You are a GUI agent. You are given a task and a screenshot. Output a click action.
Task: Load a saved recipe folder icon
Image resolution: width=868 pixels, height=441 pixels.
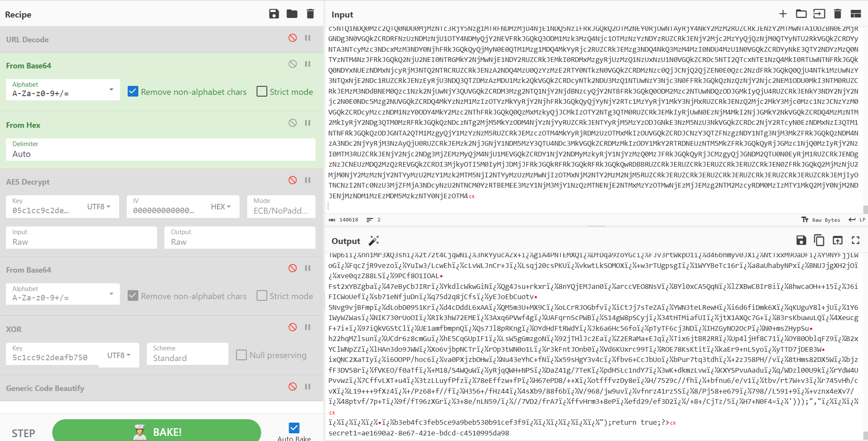click(x=292, y=14)
